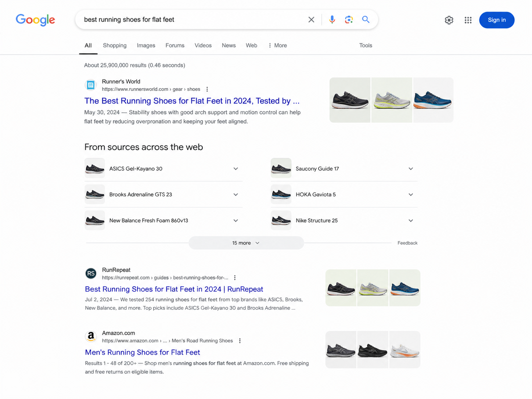532x399 pixels.
Task: Click the Saucony Guide 17 shoe thumbnail
Action: pos(281,168)
